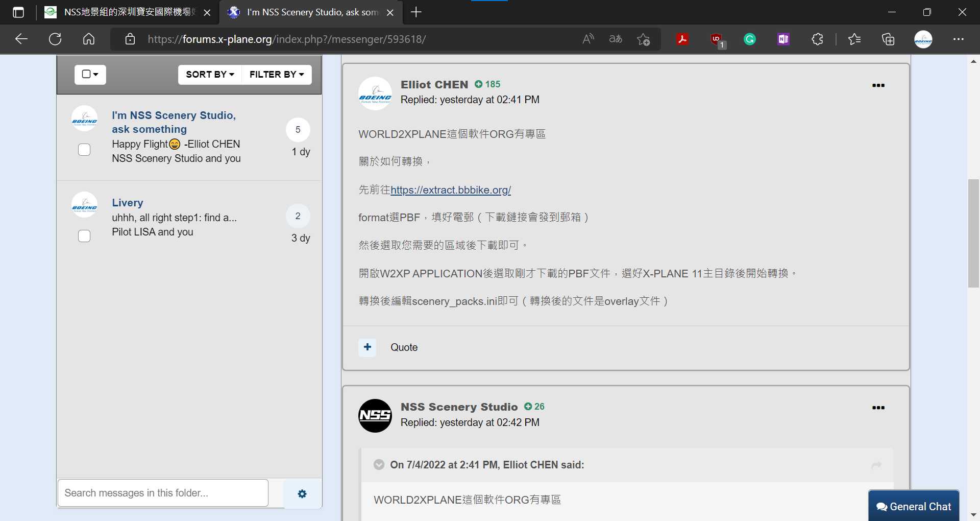Click the scrollbar up arrow
This screenshot has height=521, width=980.
coord(973,61)
